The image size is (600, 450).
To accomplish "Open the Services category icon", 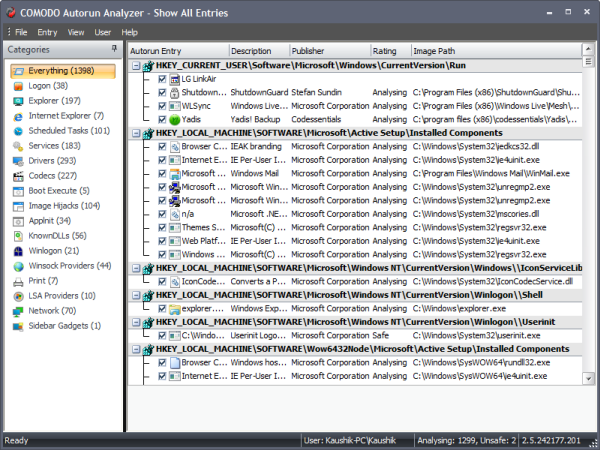I will point(19,146).
